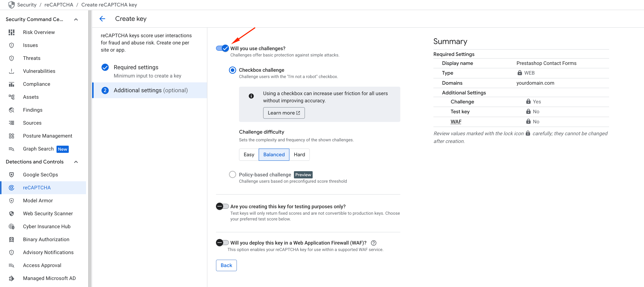644x287 pixels.
Task: Open the Required settings step
Action: pyautogui.click(x=136, y=67)
